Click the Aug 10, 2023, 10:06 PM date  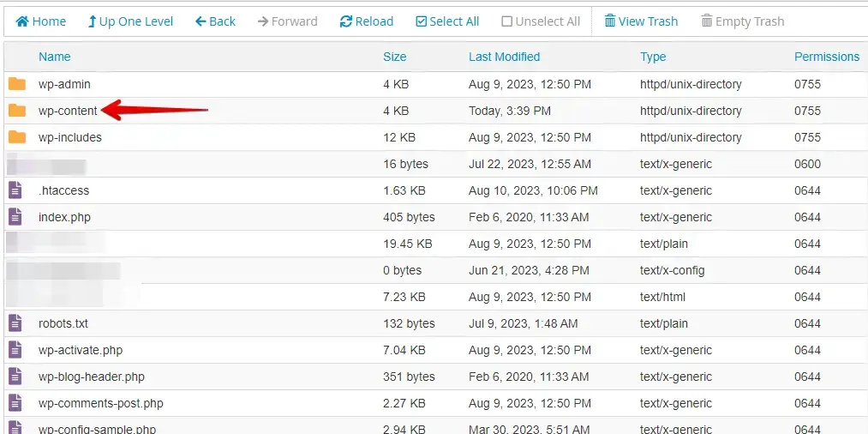click(x=533, y=190)
